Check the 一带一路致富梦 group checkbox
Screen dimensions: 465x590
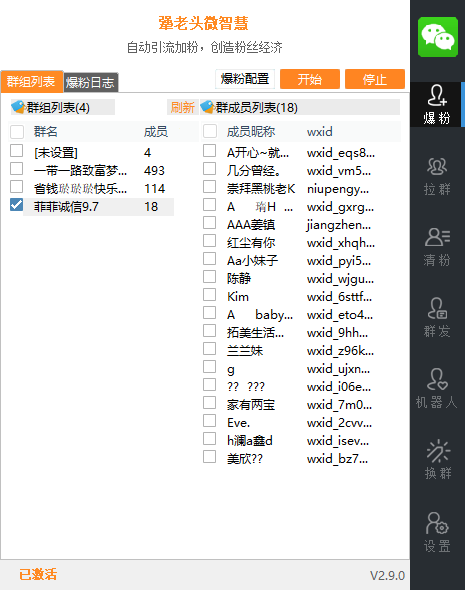[x=17, y=169]
